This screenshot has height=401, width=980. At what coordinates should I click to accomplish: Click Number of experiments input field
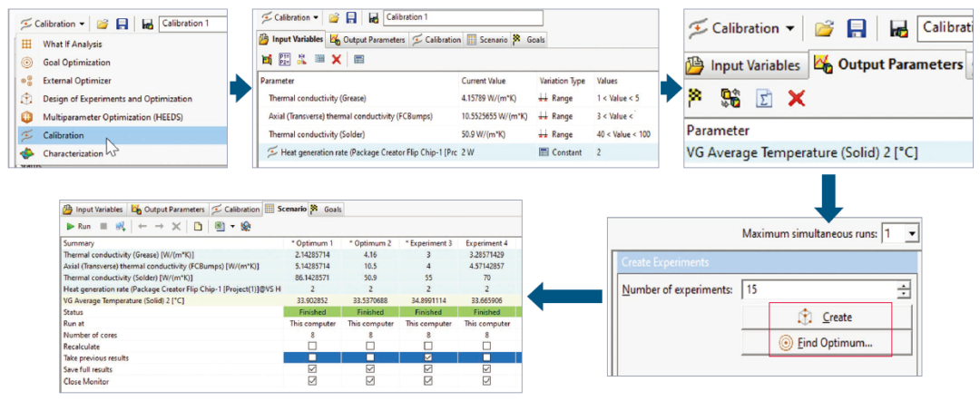[x=818, y=289]
